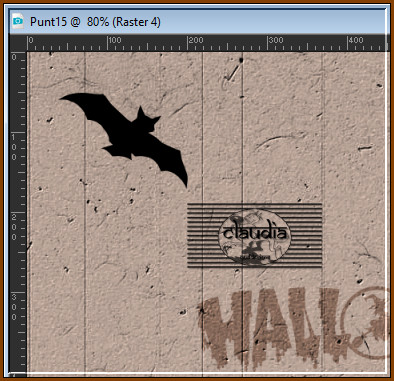Screen dimensions: 394x381
Task: Click the 400 mark on horizontal ruler
Action: (355, 40)
